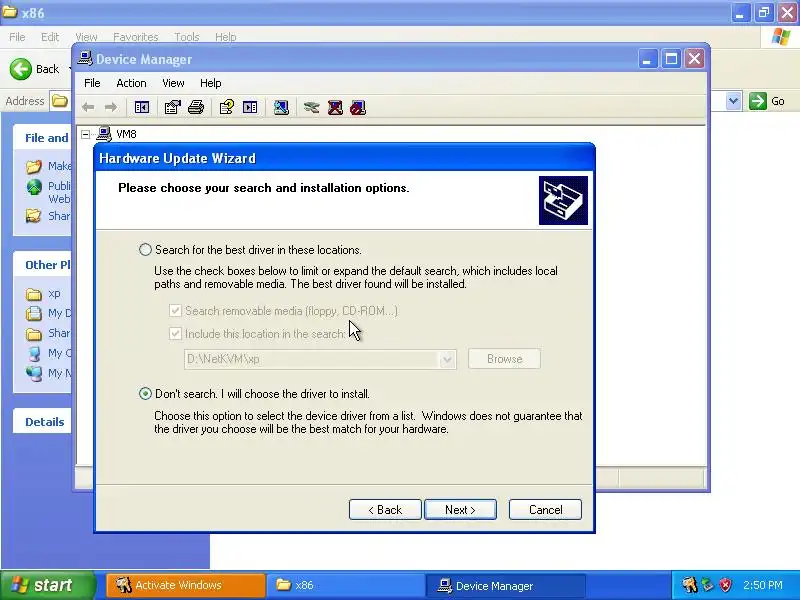Click the Help icon in Device Manager toolbar

[x=227, y=107]
